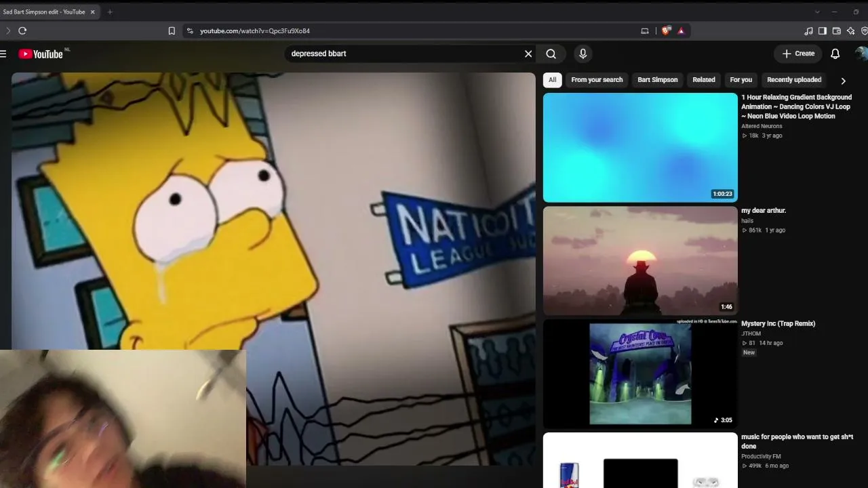Open a new browser tab
Viewport: 868px width, 488px height.
coord(110,12)
